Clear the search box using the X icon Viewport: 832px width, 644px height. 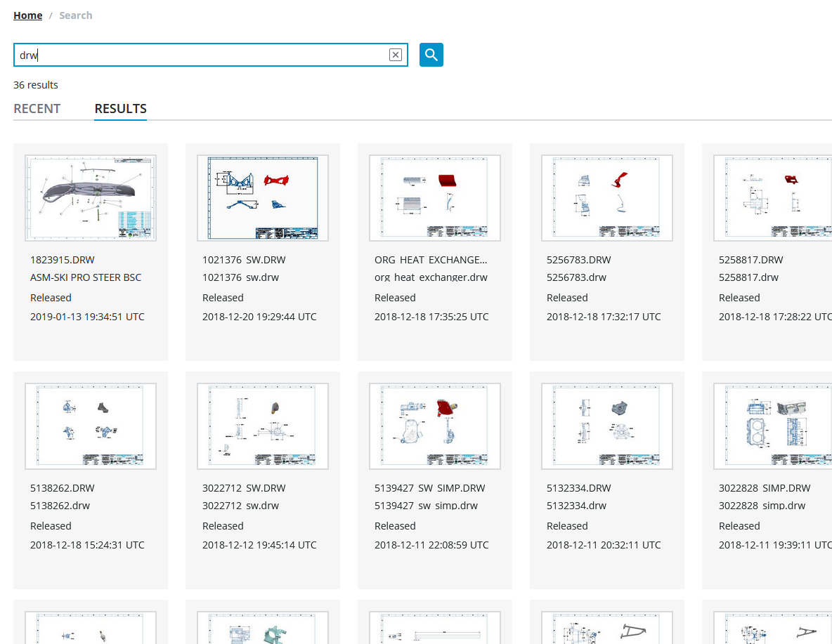396,55
